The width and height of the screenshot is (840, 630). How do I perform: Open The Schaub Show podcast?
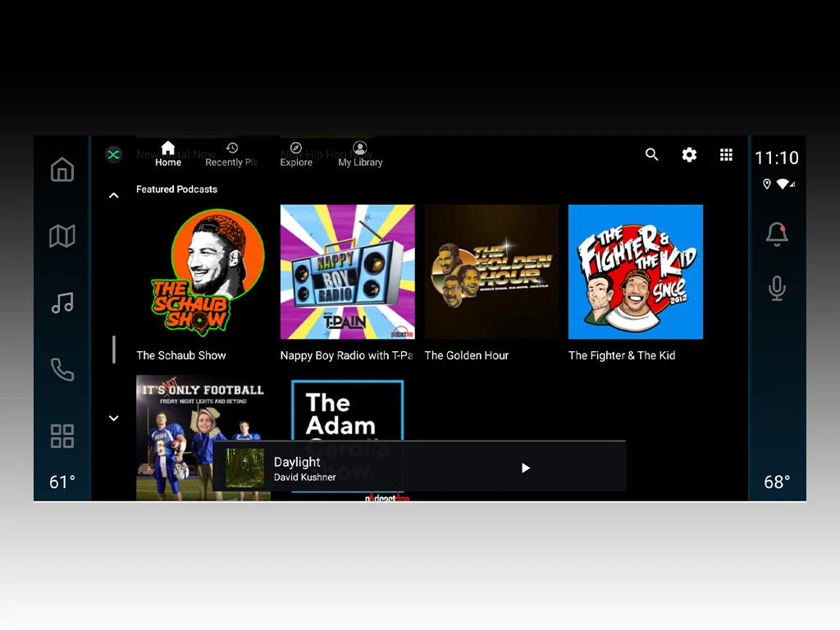[x=203, y=272]
